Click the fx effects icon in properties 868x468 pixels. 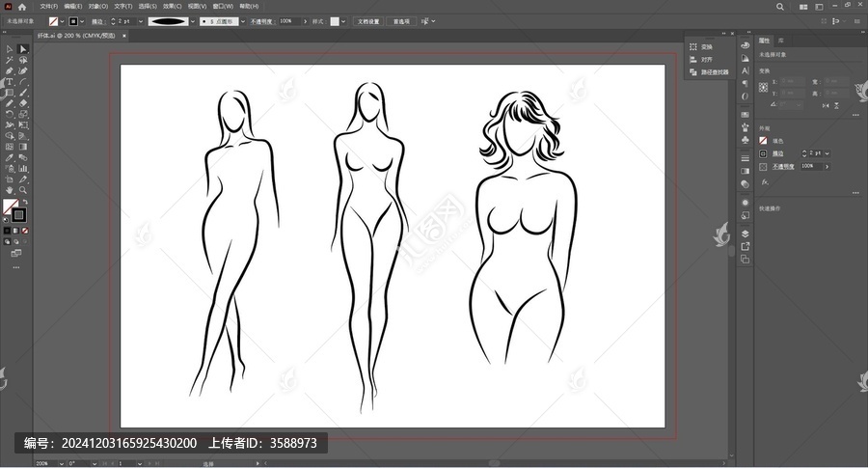(x=765, y=181)
